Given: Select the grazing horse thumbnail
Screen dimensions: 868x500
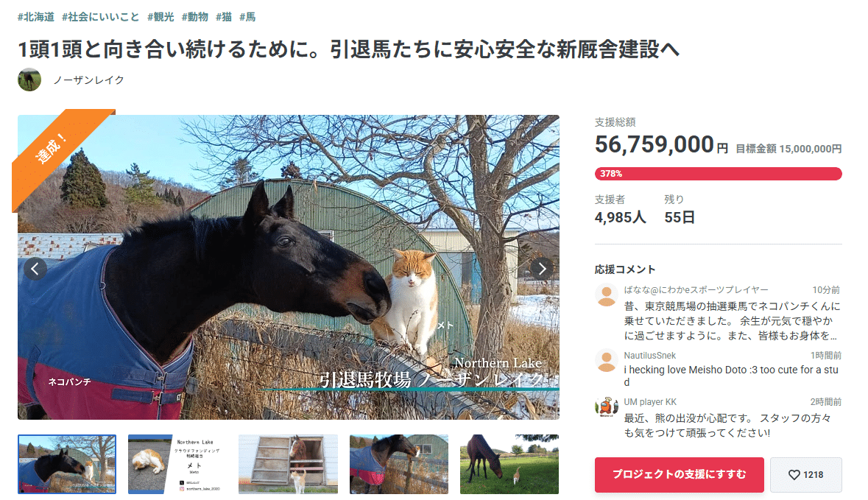Looking at the screenshot, I should coord(509,464).
